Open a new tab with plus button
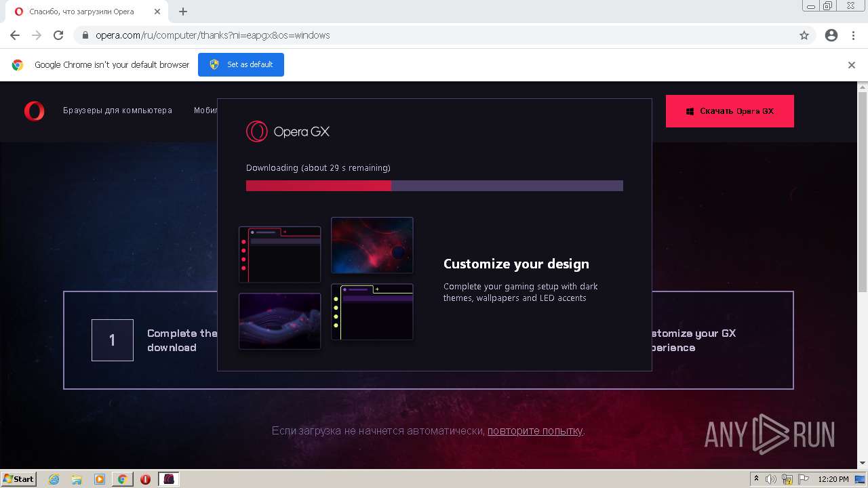The width and height of the screenshot is (868, 488). click(183, 12)
